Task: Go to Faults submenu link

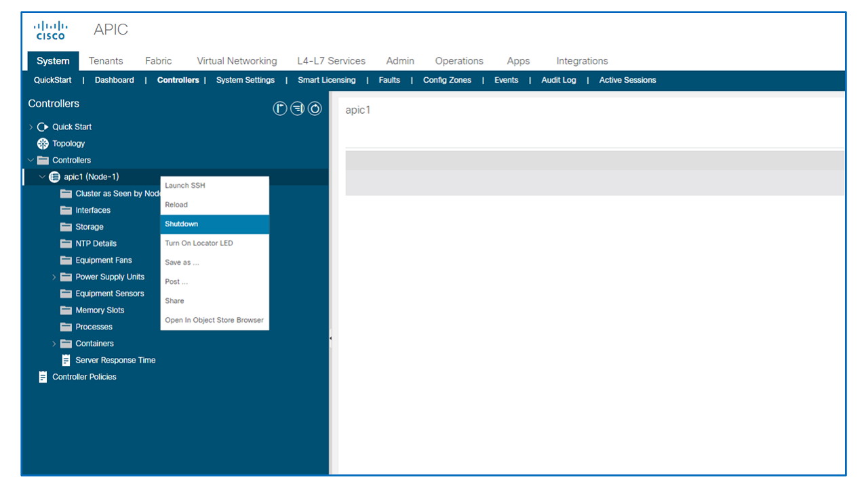Action: pyautogui.click(x=389, y=80)
